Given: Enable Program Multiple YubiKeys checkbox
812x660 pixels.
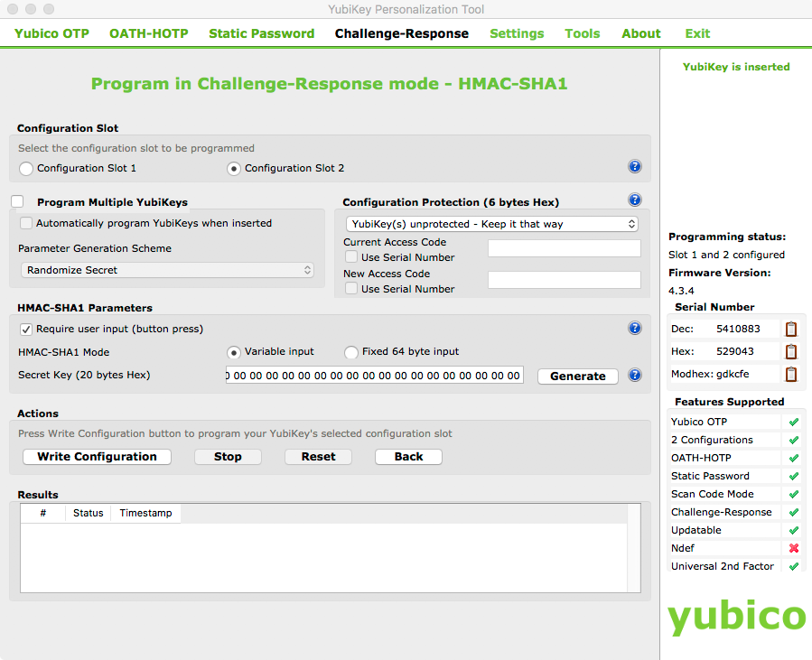Looking at the screenshot, I should coord(17,201).
